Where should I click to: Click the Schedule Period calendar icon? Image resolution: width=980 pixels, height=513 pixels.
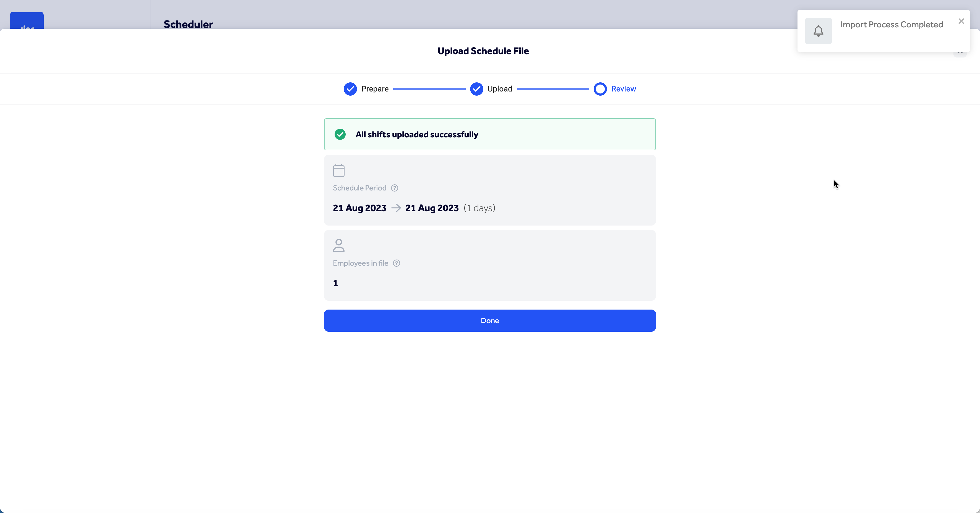[x=338, y=170]
